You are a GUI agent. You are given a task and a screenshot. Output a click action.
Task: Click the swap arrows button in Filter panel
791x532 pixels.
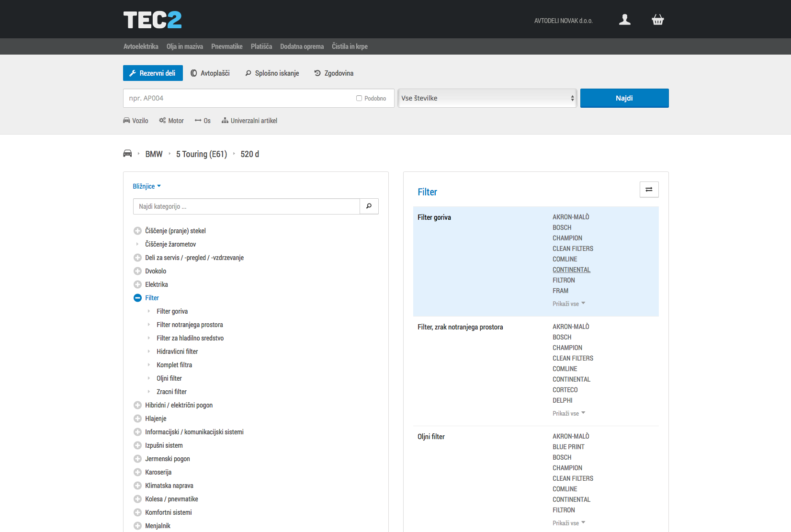point(649,190)
